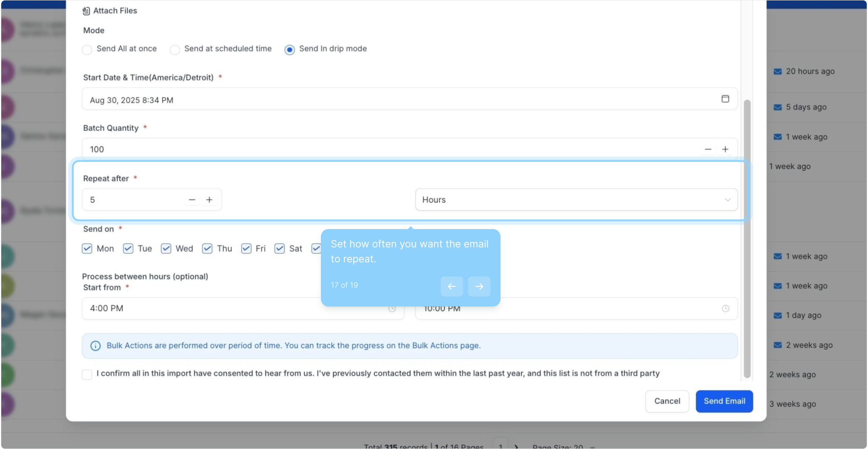868x449 pixels.
Task: Tick the consent confirmation checkbox
Action: [x=87, y=375]
